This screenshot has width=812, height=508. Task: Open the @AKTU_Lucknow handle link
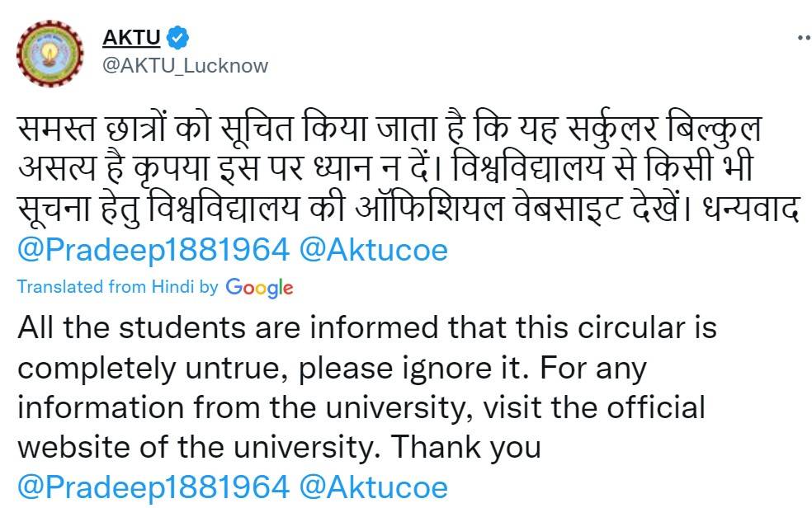point(185,65)
